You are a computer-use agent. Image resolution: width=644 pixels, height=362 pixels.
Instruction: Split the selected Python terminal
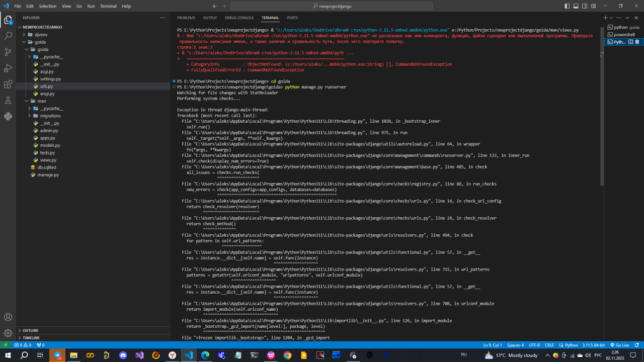point(630,42)
